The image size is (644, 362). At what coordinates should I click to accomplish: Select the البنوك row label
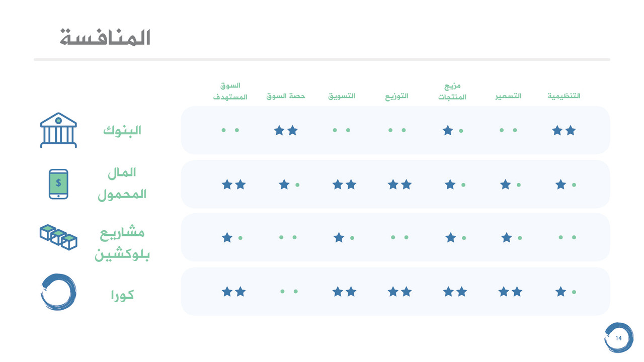coord(122,131)
